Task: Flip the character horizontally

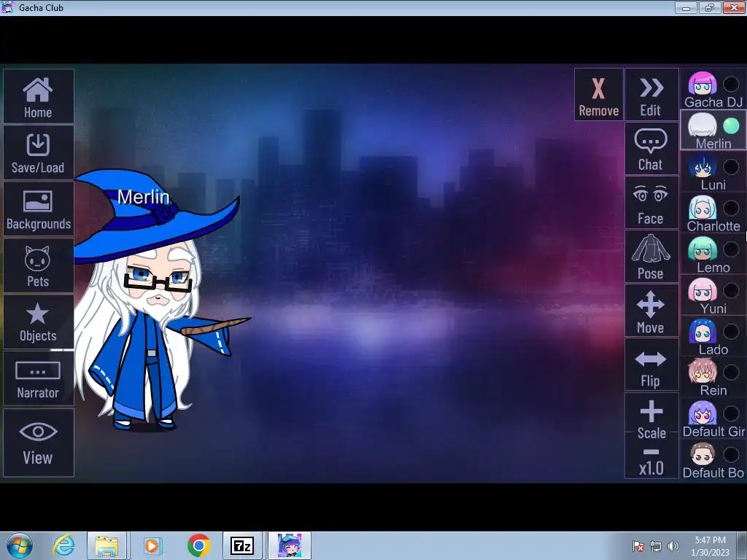Action: click(x=651, y=365)
